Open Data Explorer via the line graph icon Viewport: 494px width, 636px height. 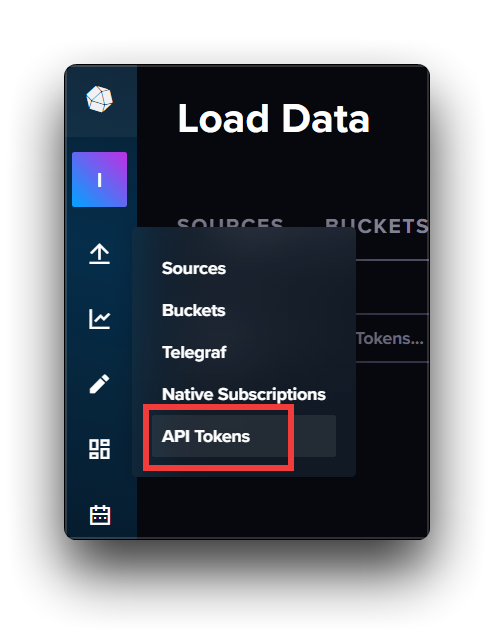tap(99, 319)
